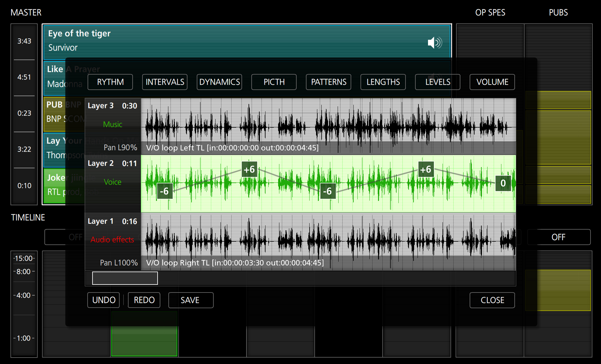The height and width of the screenshot is (364, 601).
Task: Switch to the DYNAMICS tab
Action: click(x=219, y=82)
